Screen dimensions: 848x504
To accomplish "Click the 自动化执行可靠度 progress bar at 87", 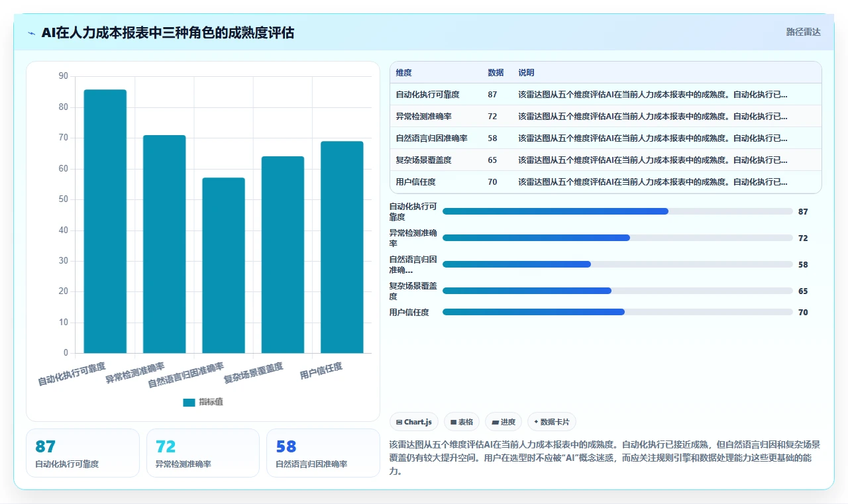I will tap(617, 211).
